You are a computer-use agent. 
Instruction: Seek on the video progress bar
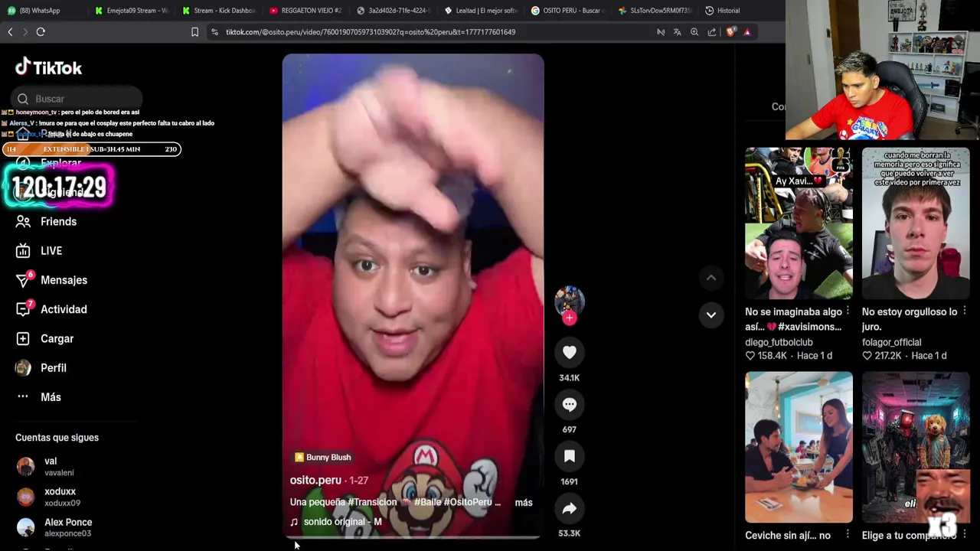coord(413,537)
